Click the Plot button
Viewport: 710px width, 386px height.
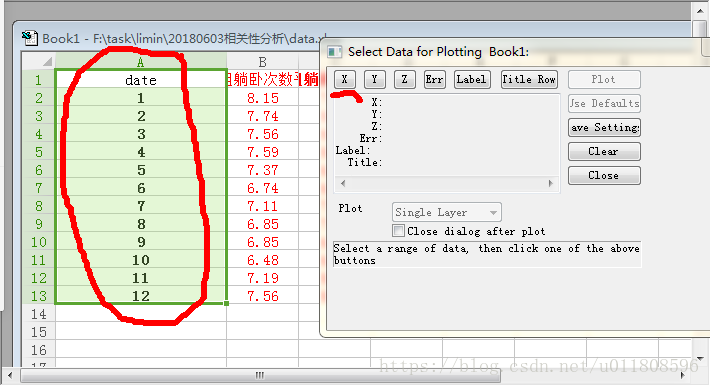604,79
